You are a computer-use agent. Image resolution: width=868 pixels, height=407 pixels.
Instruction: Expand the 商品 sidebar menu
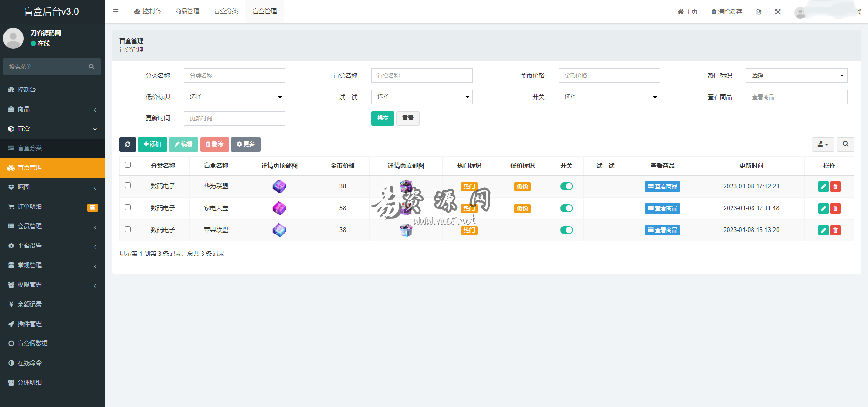[53, 109]
